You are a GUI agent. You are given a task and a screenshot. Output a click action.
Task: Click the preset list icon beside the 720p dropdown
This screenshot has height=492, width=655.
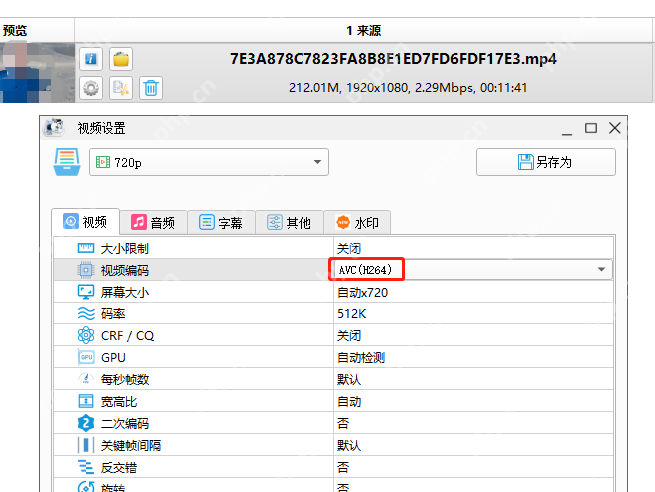click(67, 162)
